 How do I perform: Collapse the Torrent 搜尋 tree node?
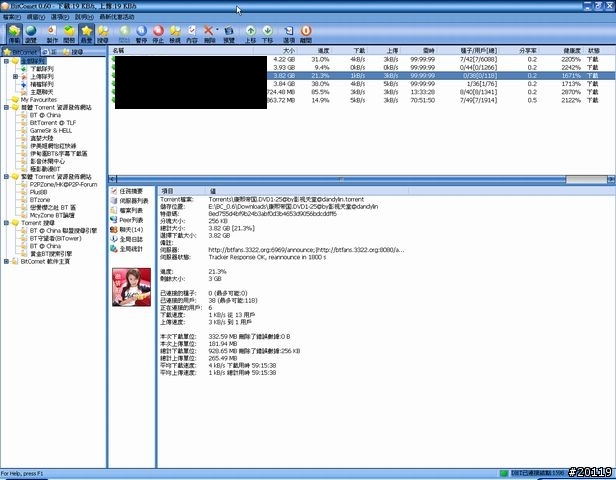click(6, 223)
